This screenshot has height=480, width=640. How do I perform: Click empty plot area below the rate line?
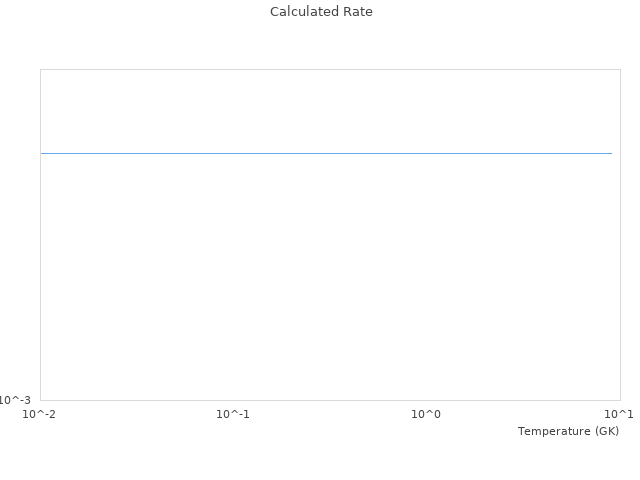point(326,280)
